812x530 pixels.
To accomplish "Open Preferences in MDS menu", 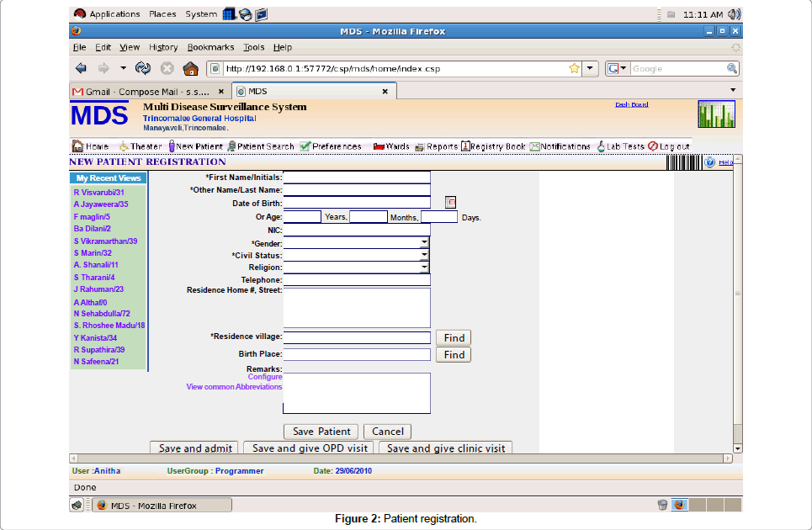I will coord(331,146).
